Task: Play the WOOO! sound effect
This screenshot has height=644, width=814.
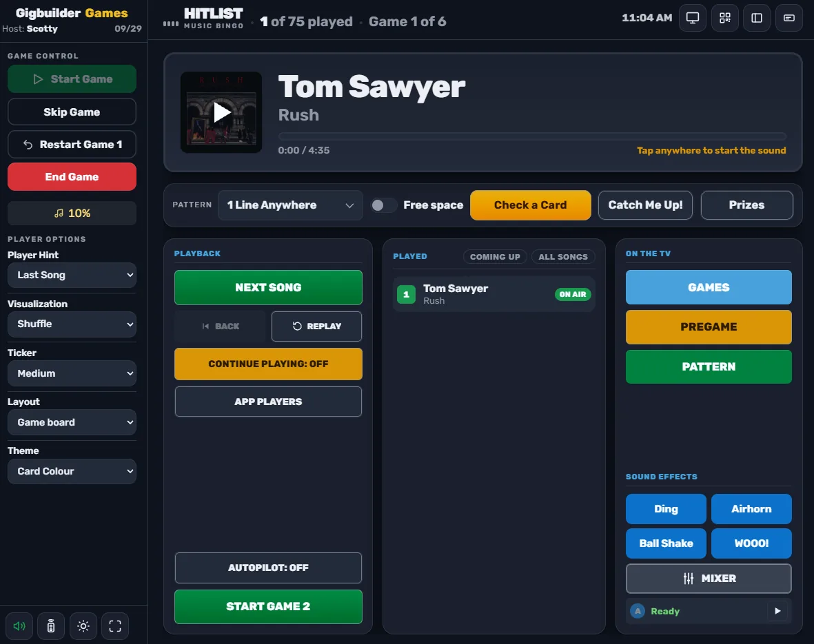Action: [x=751, y=543]
